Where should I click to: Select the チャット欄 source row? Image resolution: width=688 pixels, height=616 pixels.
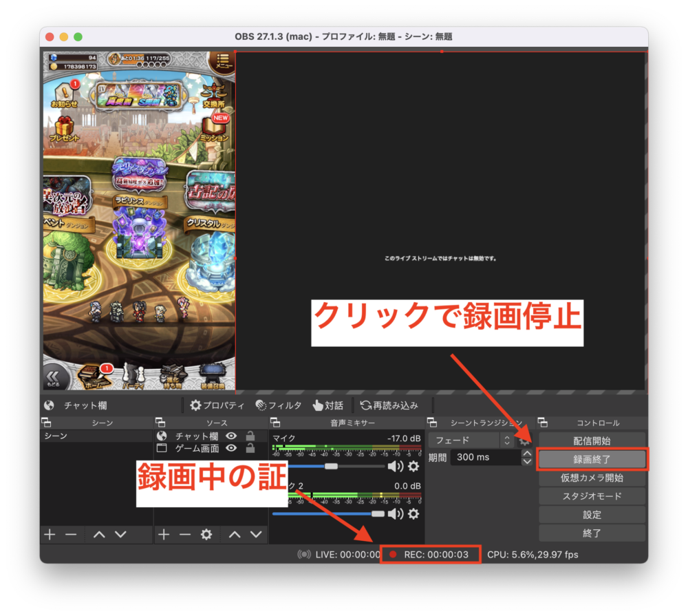211,436
